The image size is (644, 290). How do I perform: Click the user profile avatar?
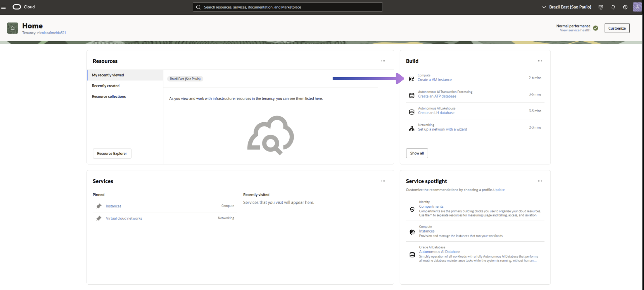click(638, 7)
